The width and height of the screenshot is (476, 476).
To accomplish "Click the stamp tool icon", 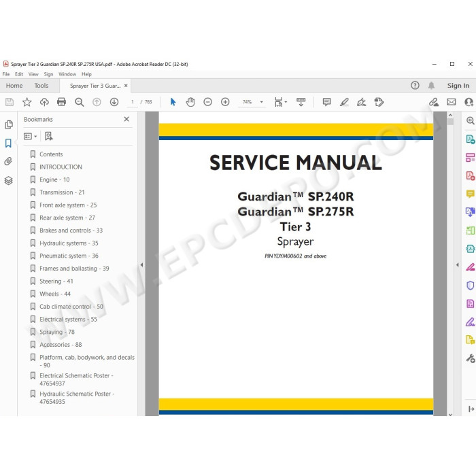I will pyautogui.click(x=379, y=102).
